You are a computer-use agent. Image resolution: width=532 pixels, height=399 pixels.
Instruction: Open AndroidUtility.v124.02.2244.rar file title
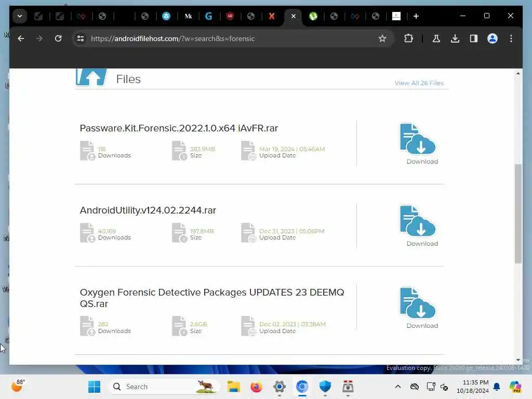[148, 210]
